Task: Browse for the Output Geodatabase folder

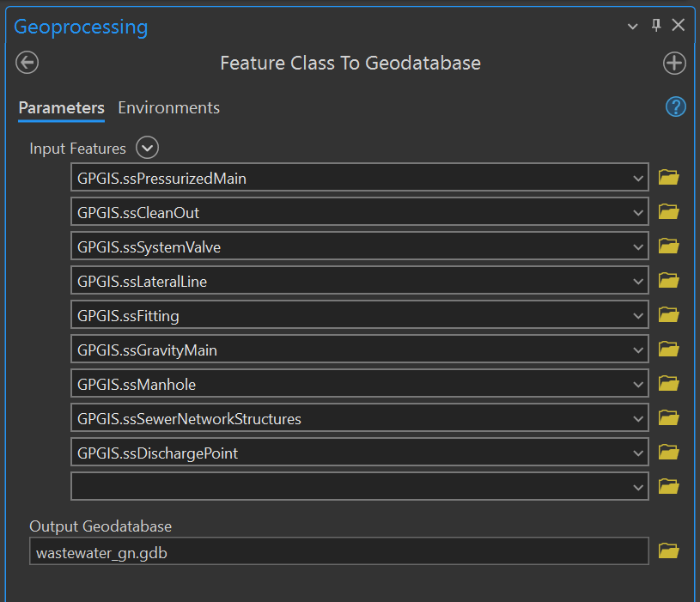Action: [x=668, y=551]
